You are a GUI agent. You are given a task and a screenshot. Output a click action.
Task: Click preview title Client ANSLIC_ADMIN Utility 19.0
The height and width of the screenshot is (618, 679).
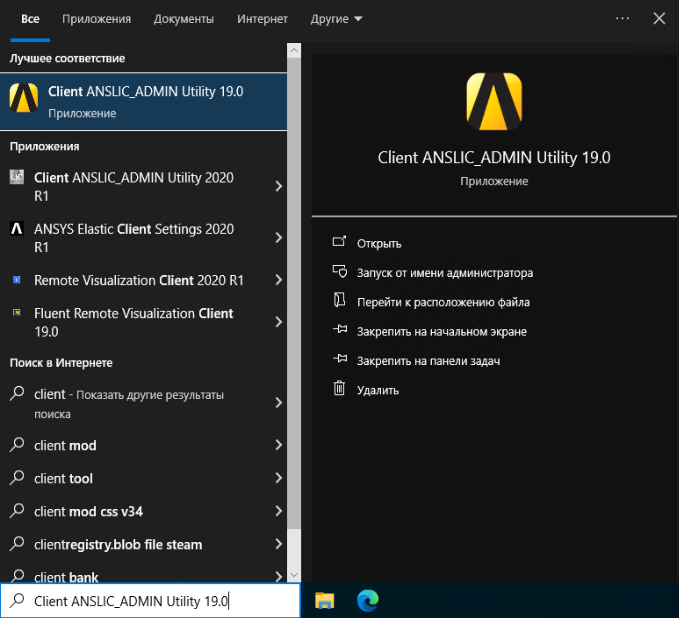(x=494, y=158)
